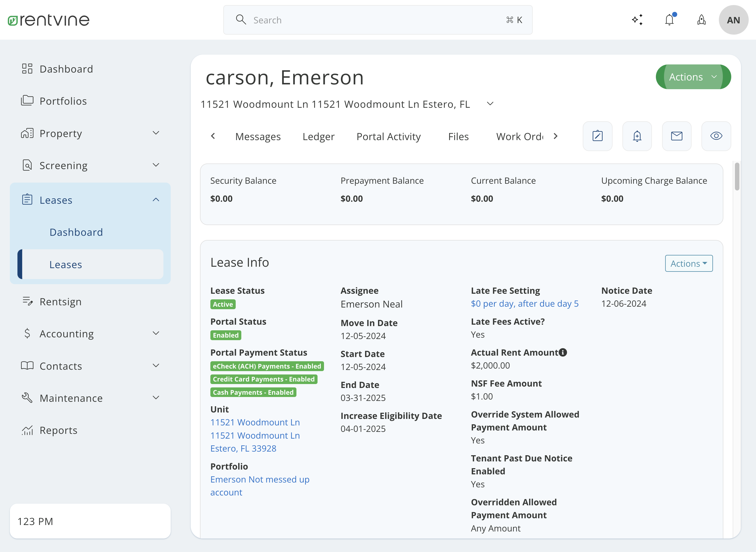Switch to the Messages tab
The height and width of the screenshot is (552, 756).
(258, 136)
